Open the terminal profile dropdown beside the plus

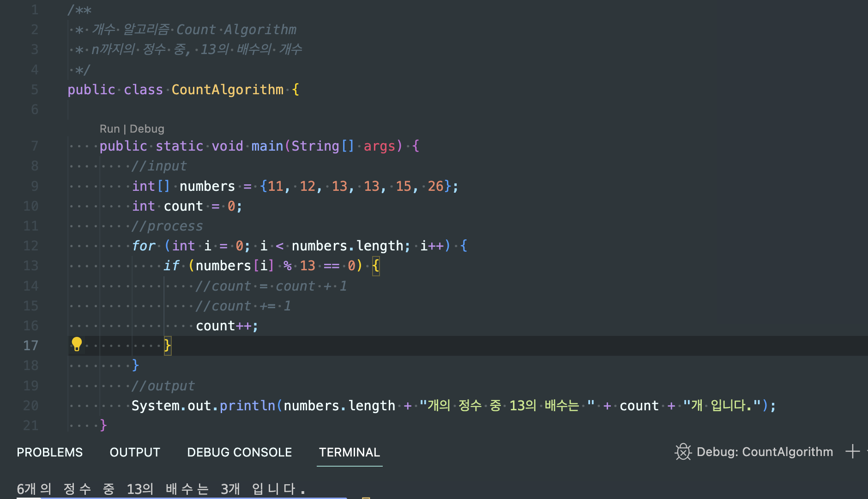[865, 452]
